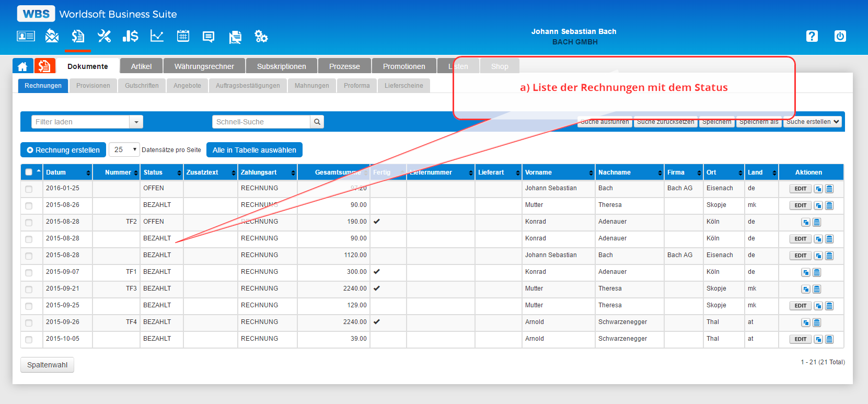Image resolution: width=868 pixels, height=404 pixels.
Task: Focus the Schnell-Suche input field
Action: tap(261, 122)
